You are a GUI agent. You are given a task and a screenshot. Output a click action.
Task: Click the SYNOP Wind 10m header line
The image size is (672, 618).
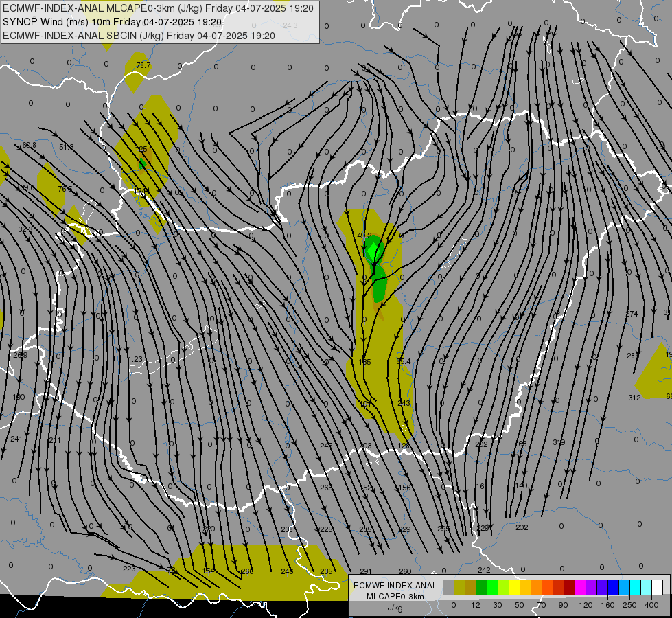click(113, 22)
